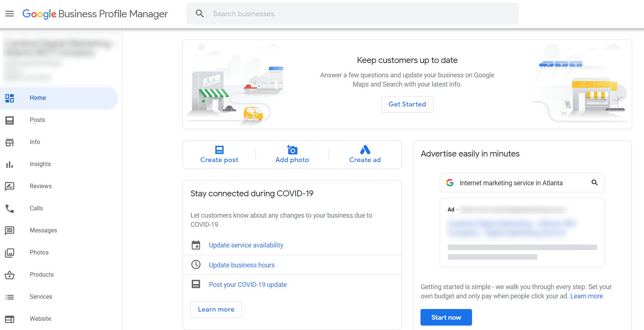
Task: Click the search magnifier icon
Action: [200, 14]
